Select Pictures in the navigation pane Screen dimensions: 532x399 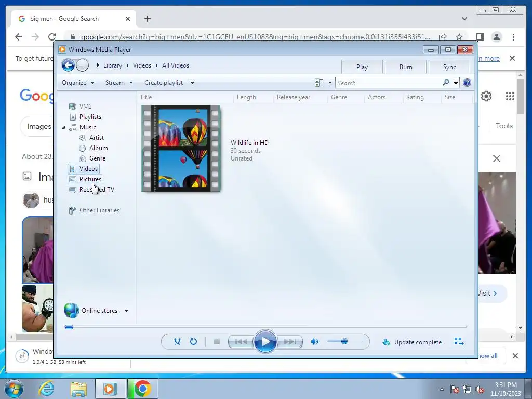tap(85, 179)
